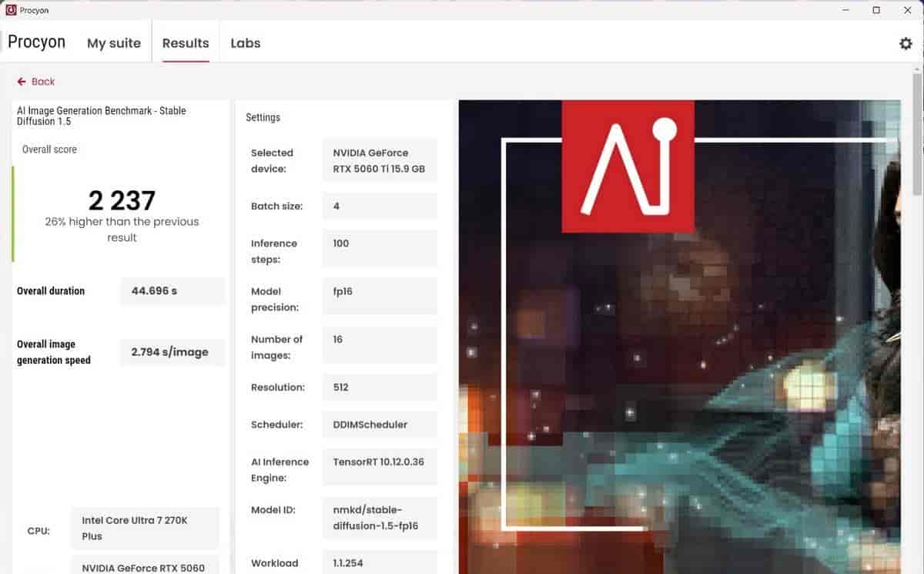Click the Procyon app icon in title bar
Viewport: 924px width, 574px height.
(11, 10)
